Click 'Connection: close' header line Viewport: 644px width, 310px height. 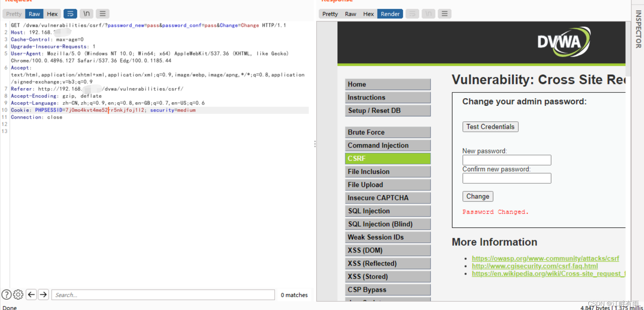tap(36, 117)
